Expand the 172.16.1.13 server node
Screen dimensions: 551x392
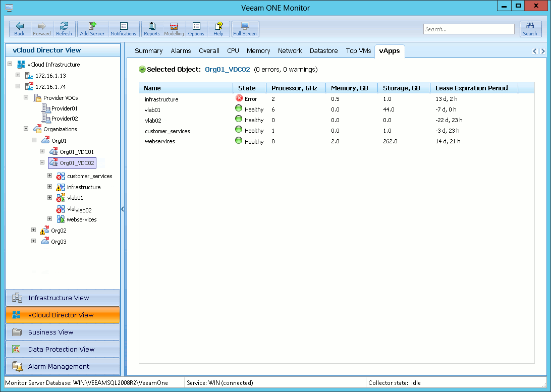coord(18,75)
